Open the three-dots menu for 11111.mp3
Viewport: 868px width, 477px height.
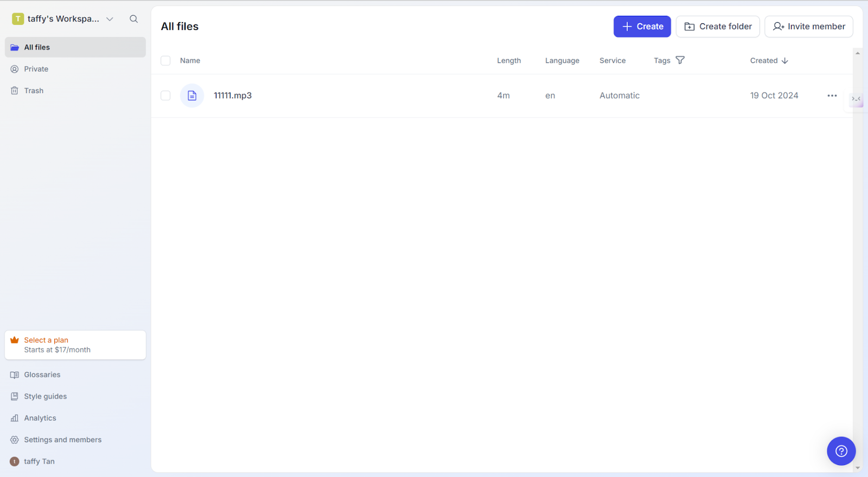832,95
